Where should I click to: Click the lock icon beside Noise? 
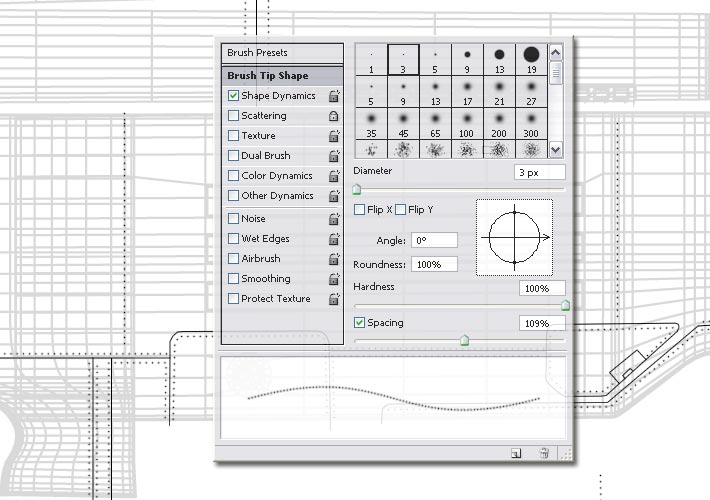click(x=334, y=219)
